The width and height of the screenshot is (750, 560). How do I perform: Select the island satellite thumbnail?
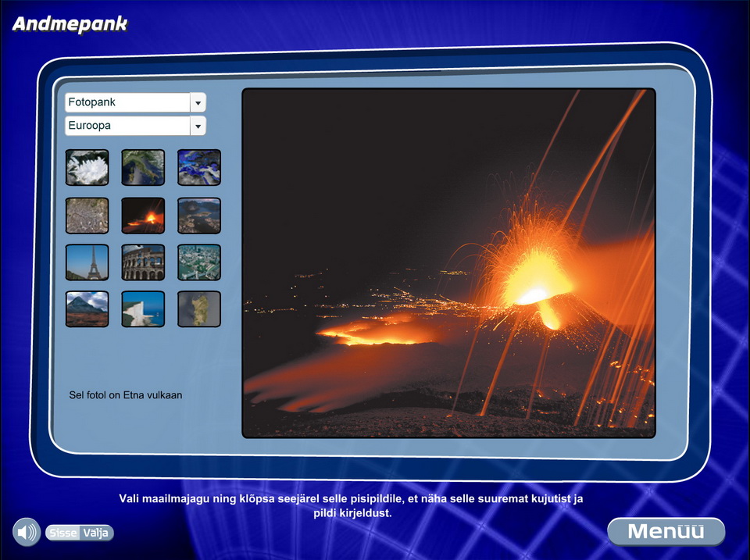click(x=199, y=309)
